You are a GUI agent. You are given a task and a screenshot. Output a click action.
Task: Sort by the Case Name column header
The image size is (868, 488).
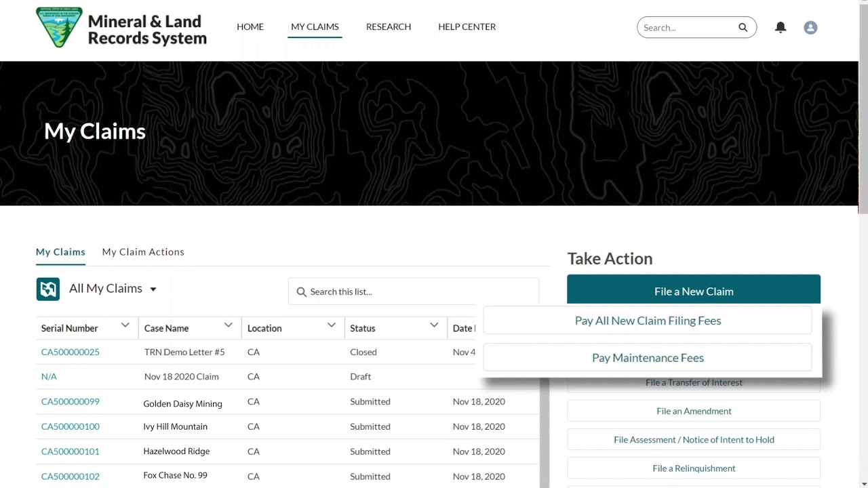coord(166,328)
